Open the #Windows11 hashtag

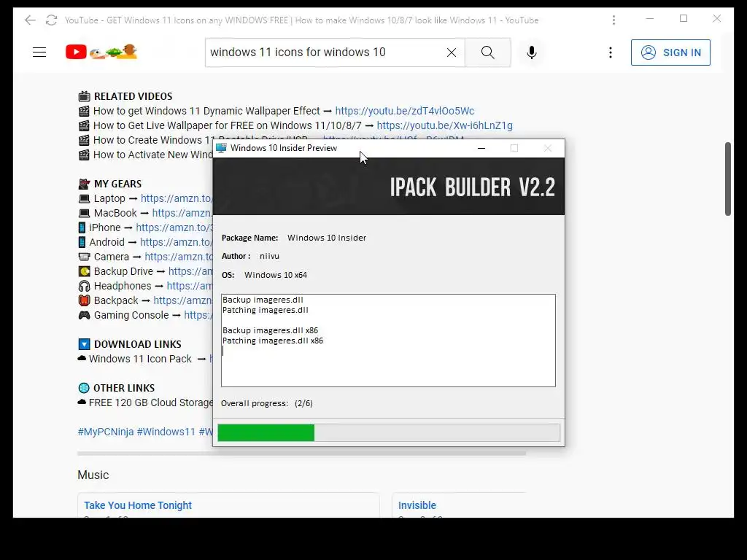166,432
